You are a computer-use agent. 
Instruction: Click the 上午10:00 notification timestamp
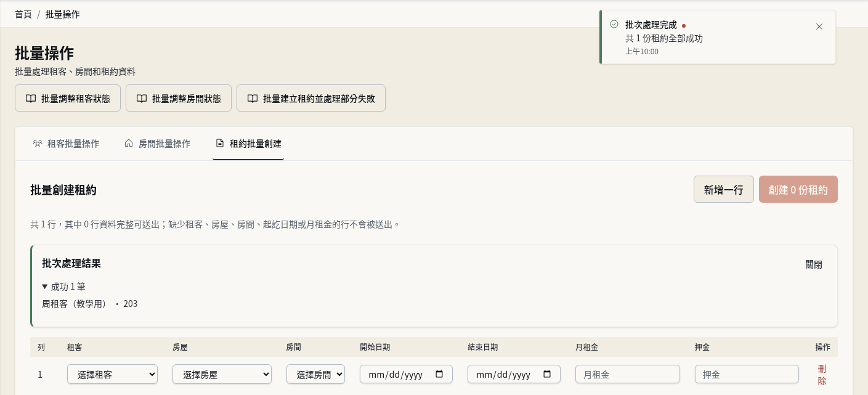point(642,52)
